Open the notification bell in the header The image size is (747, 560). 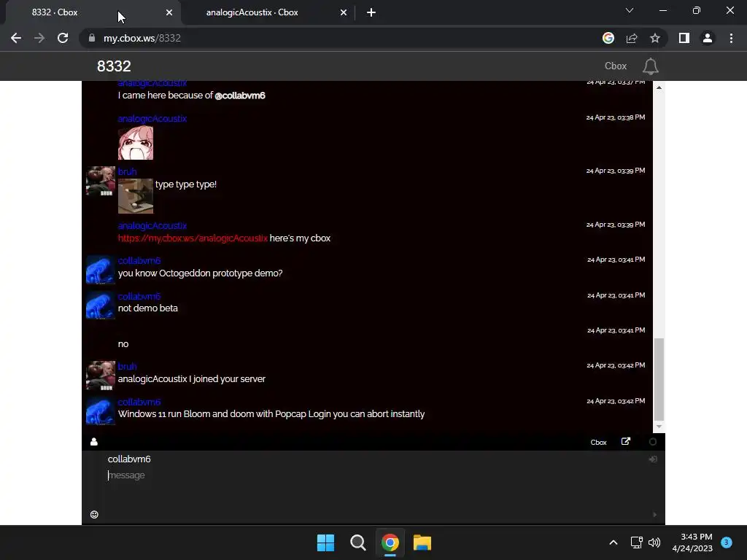point(650,66)
